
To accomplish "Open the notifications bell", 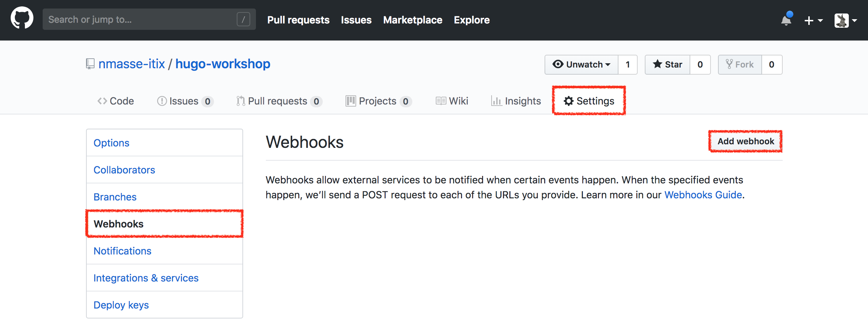I will [786, 20].
